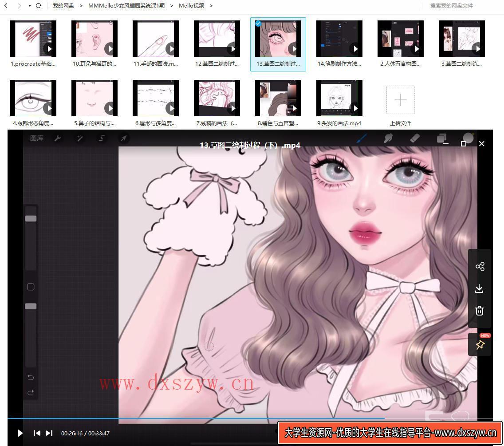Skip to the previous video
The width and height of the screenshot is (504, 446).
point(37,433)
